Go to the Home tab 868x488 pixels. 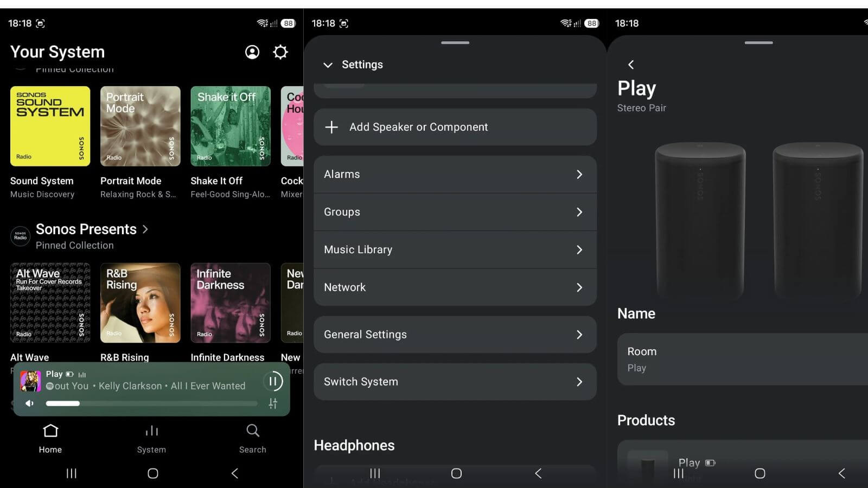click(50, 439)
